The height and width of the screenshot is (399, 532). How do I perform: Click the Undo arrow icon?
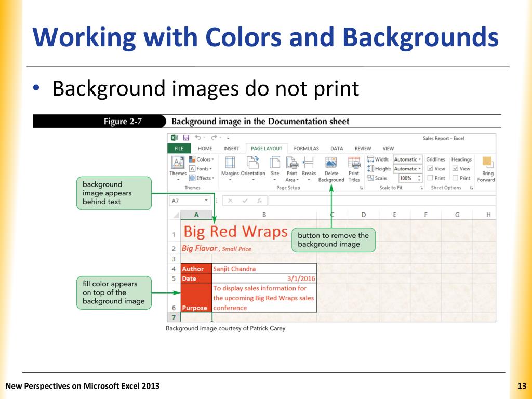pyautogui.click(x=198, y=137)
